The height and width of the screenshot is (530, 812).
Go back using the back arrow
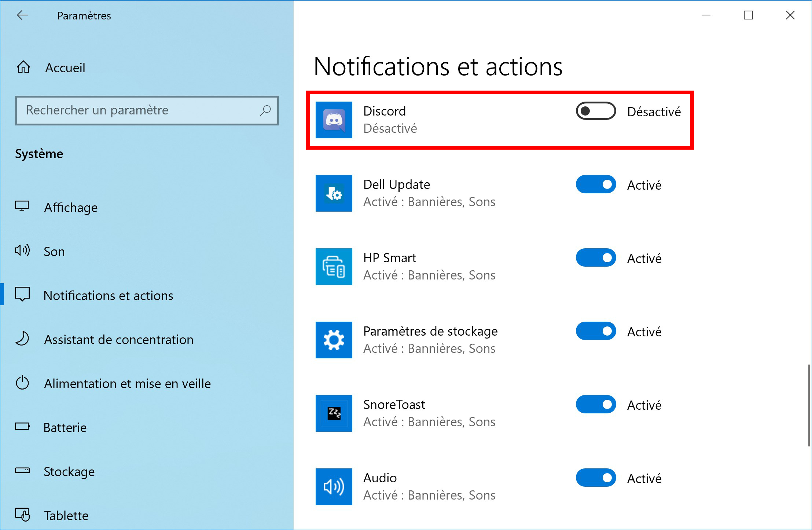point(22,15)
